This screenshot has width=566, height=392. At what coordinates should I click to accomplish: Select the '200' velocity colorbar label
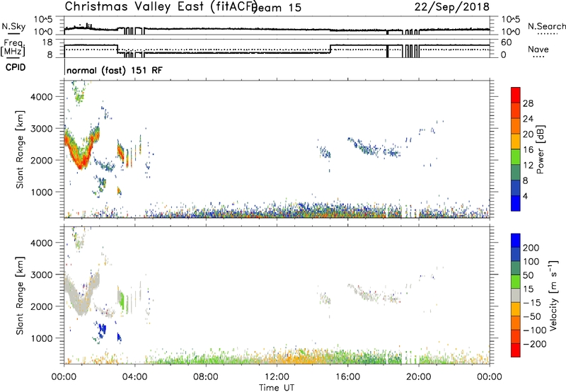(x=531, y=248)
